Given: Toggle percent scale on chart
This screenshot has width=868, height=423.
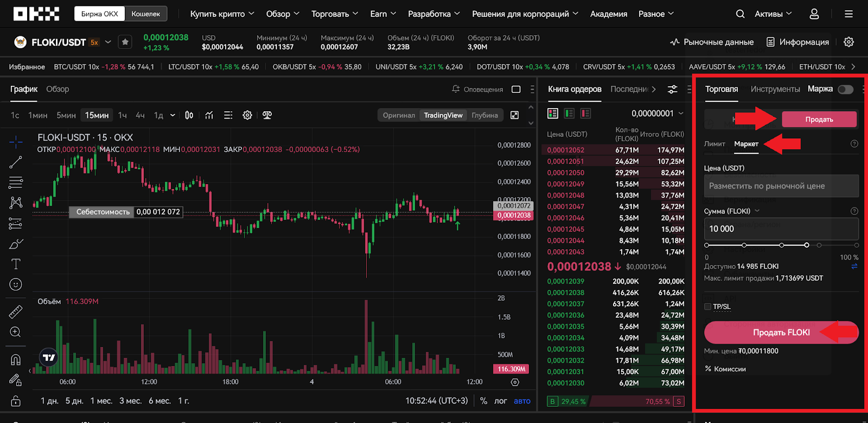Looking at the screenshot, I should tap(483, 401).
